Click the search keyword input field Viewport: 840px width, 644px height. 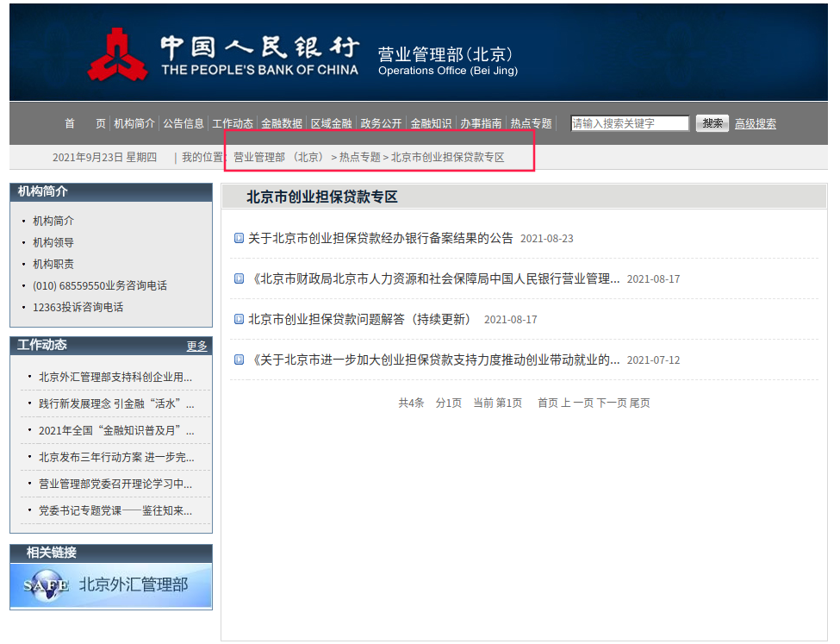[629, 122]
